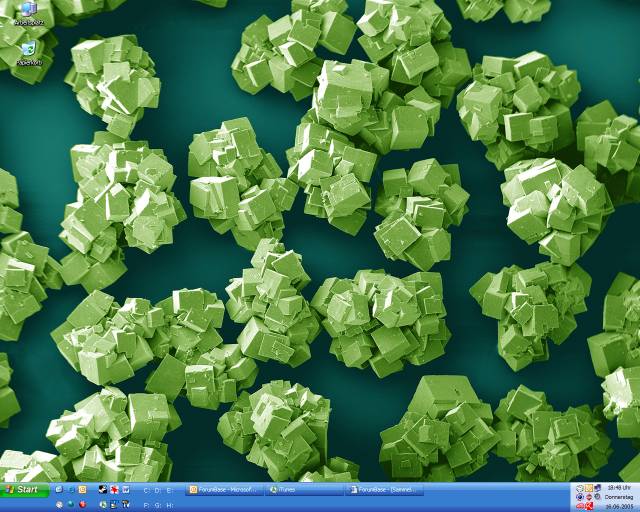Launch the red splat quick launch icon
Screen dimensions: 640x512
[115, 489]
